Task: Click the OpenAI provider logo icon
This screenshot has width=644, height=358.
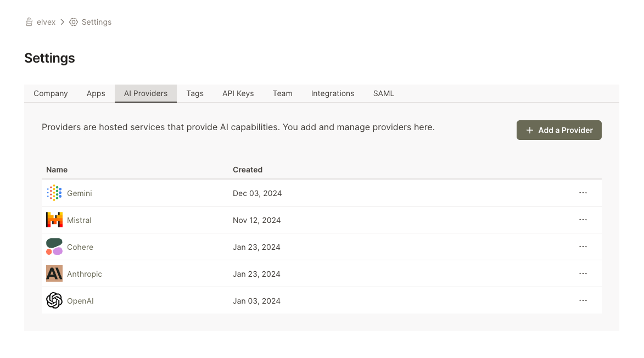Action: click(x=54, y=301)
